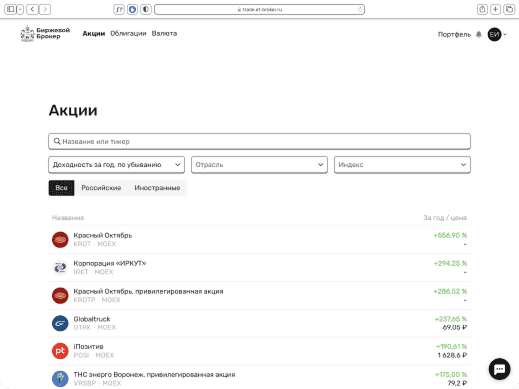Switch filter to Российские stocks

click(101, 188)
